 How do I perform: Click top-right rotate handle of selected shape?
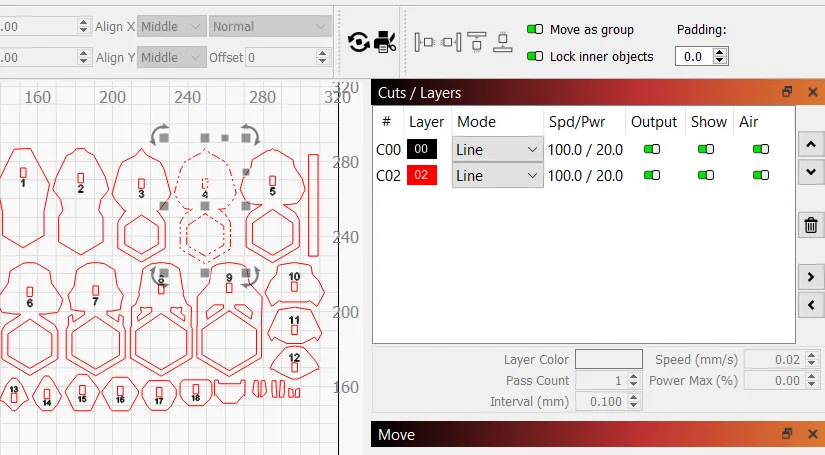click(250, 135)
